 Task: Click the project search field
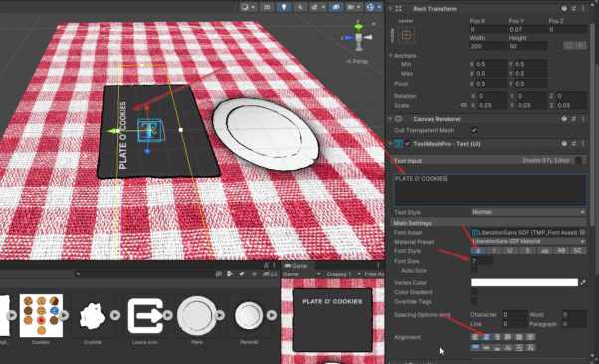coord(144,273)
